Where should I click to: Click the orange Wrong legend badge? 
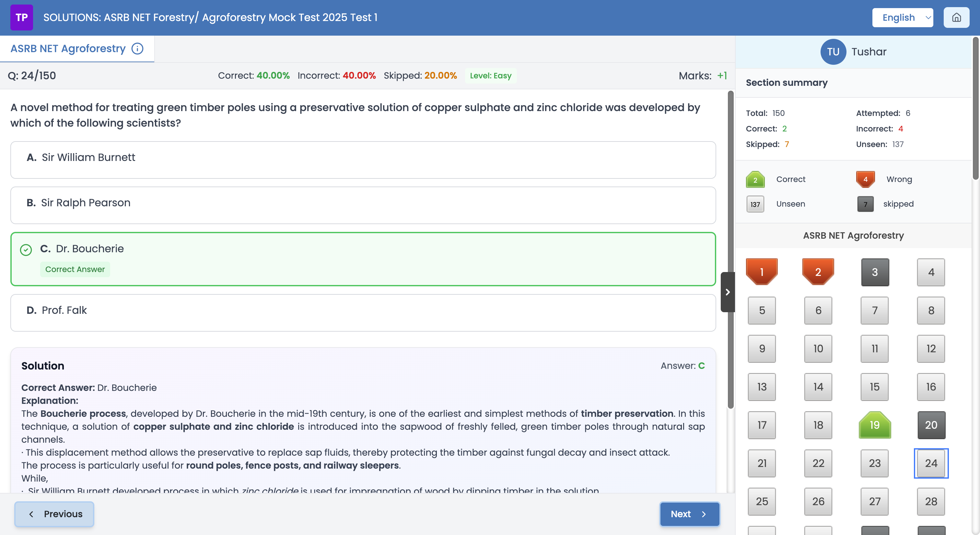[x=865, y=179]
